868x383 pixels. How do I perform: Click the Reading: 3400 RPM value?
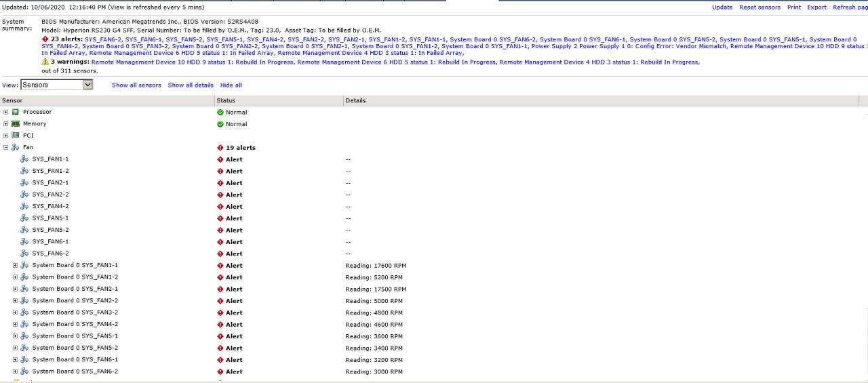click(374, 348)
